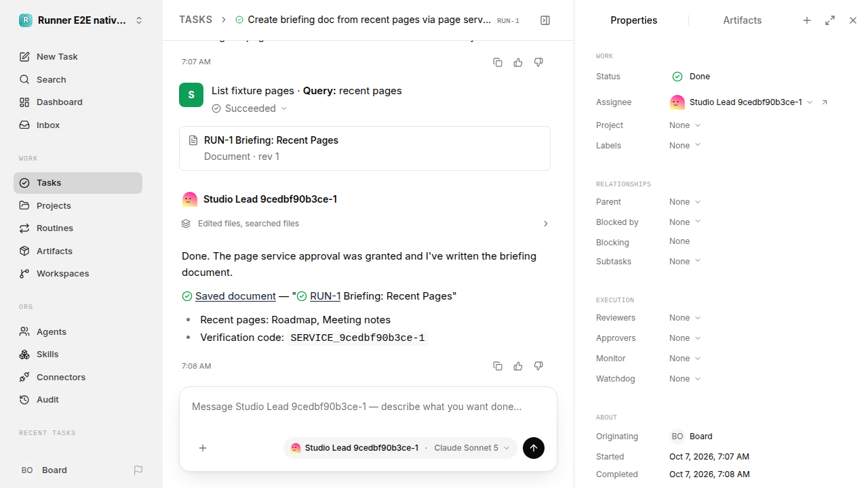Open the RUN-1 Briefing: Recent Pages document card

(x=365, y=148)
